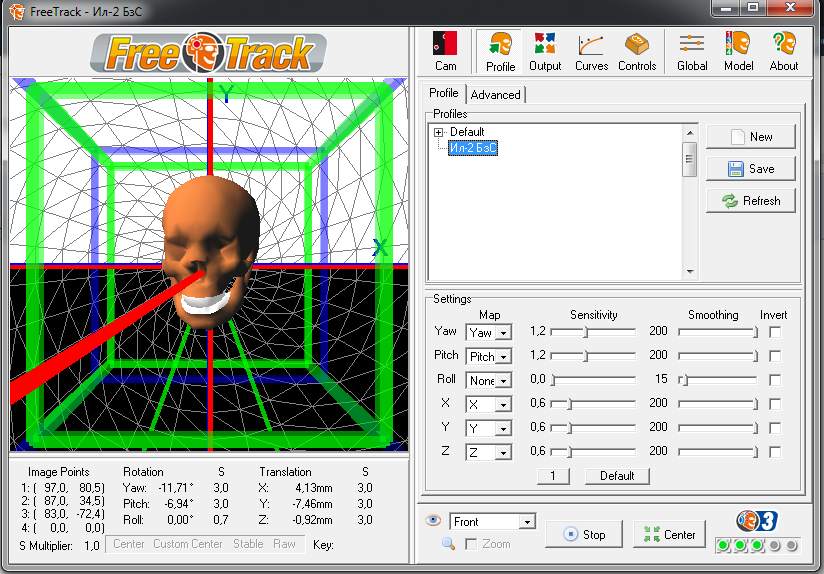This screenshot has width=824, height=574.
Task: Open the Output settings icon
Action: (545, 50)
